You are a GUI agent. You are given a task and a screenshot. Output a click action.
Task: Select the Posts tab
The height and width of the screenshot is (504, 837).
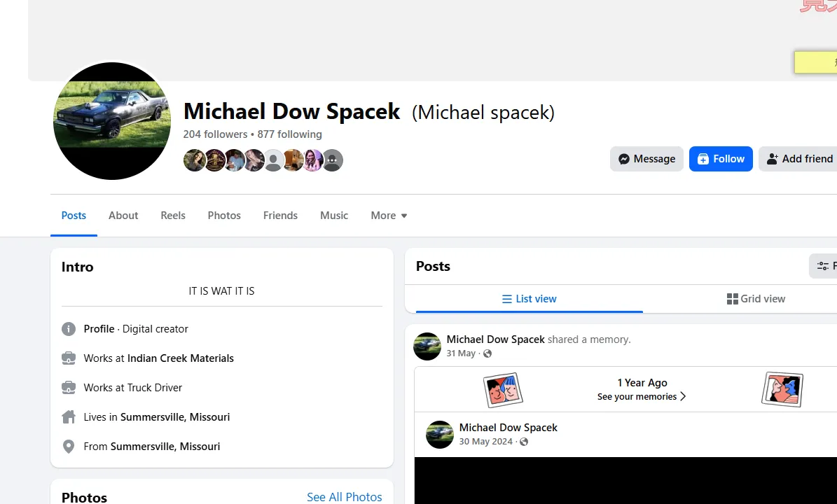point(74,216)
